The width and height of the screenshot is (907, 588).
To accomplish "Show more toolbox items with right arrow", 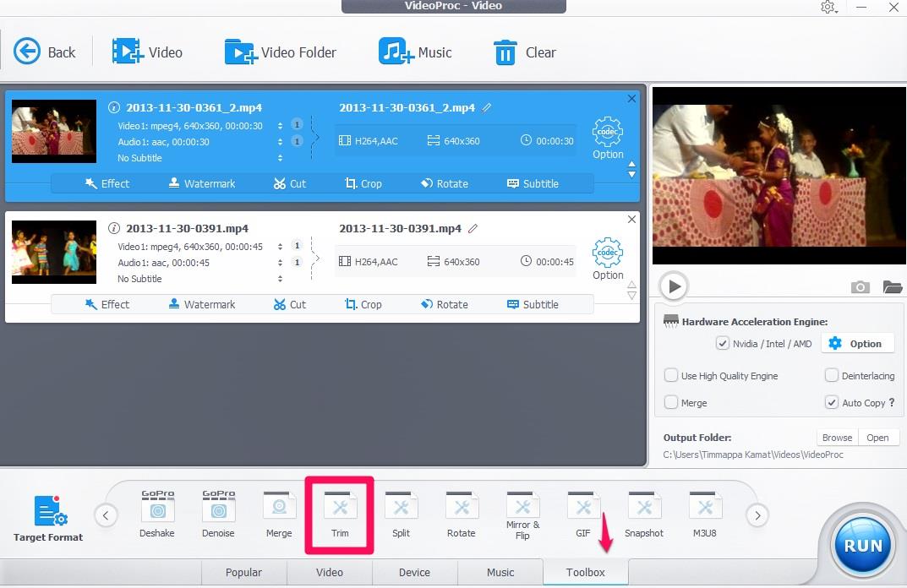I will [757, 515].
